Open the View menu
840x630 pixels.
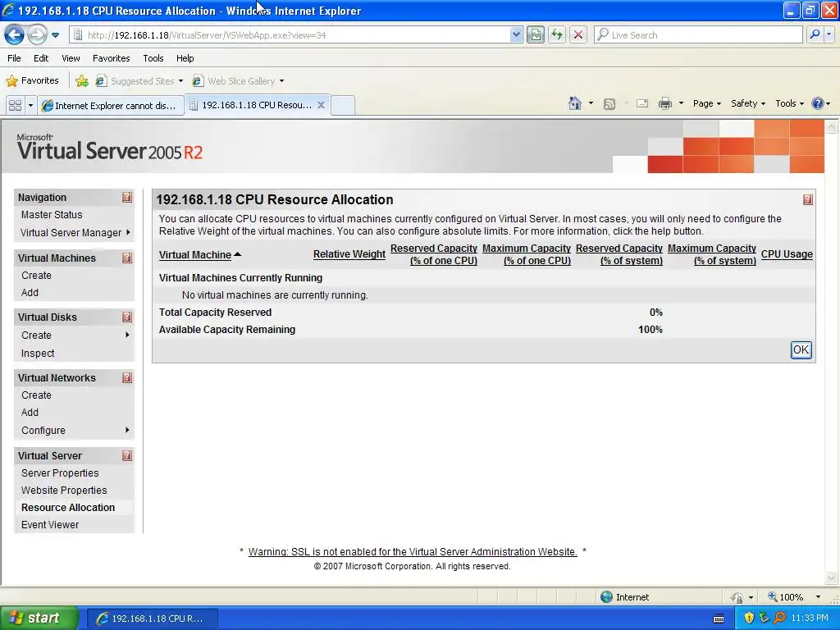pos(71,58)
